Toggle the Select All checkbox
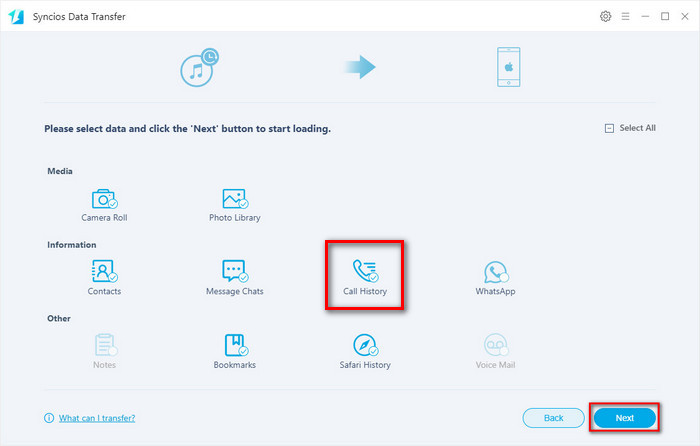The width and height of the screenshot is (700, 446). point(609,129)
